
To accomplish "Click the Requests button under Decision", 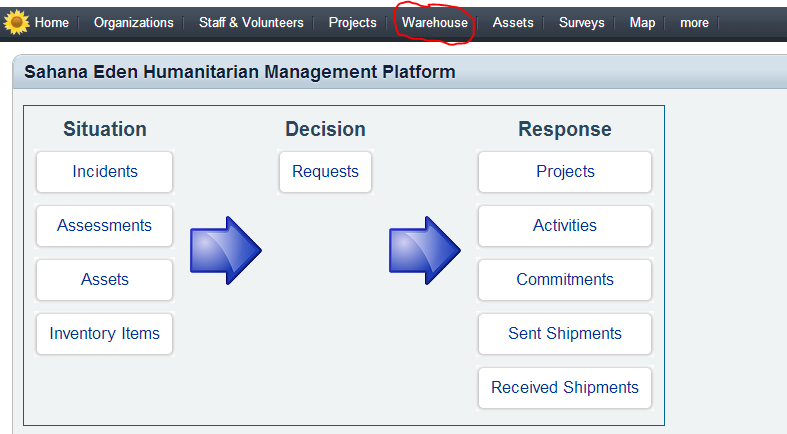I will point(325,172).
